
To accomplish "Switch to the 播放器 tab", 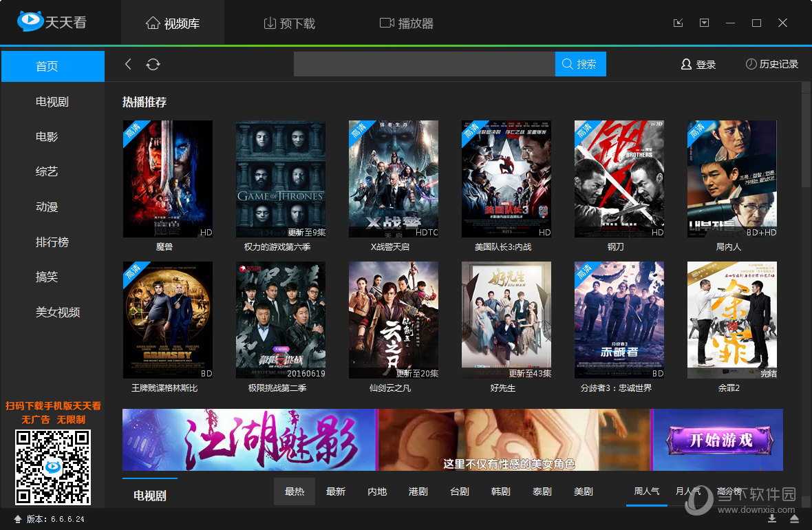I will pos(407,23).
